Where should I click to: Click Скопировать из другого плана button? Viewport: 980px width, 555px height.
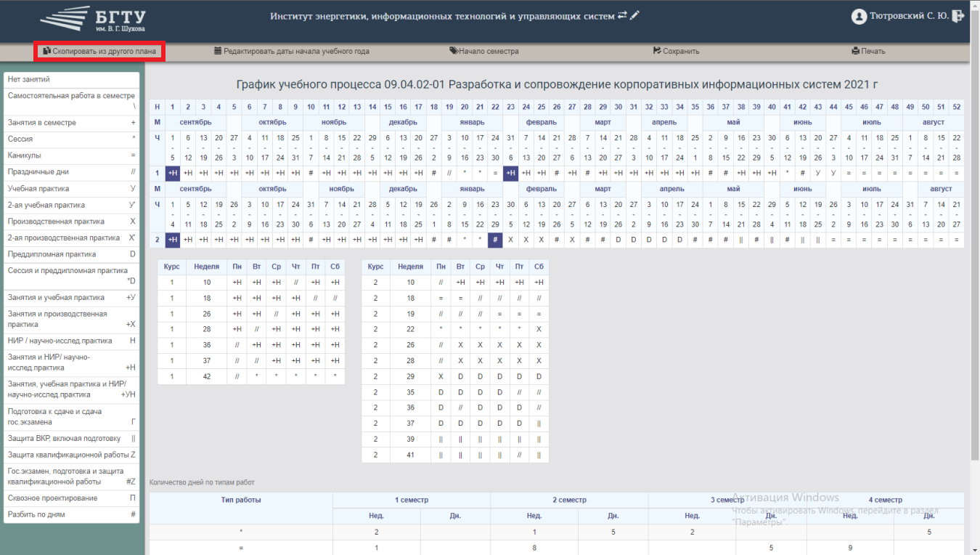(x=99, y=52)
